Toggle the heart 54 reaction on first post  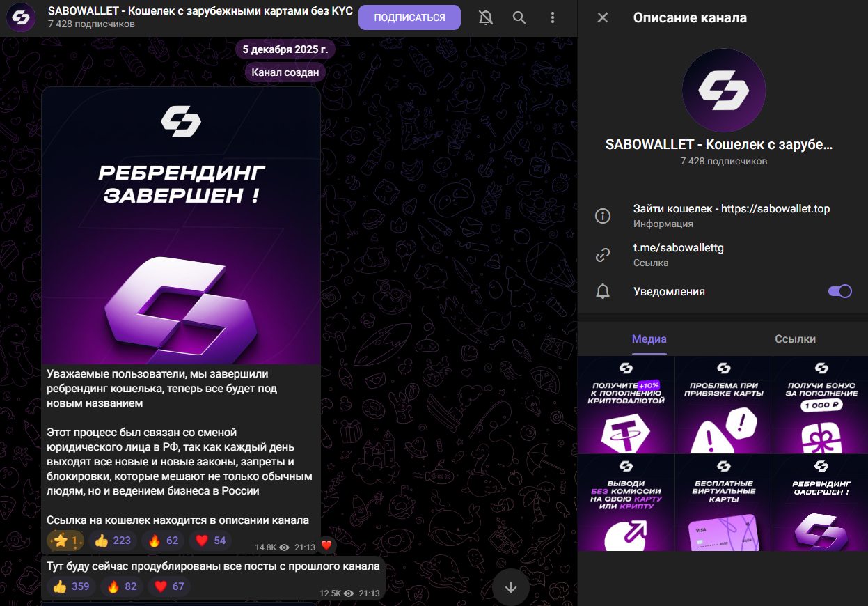pos(211,540)
